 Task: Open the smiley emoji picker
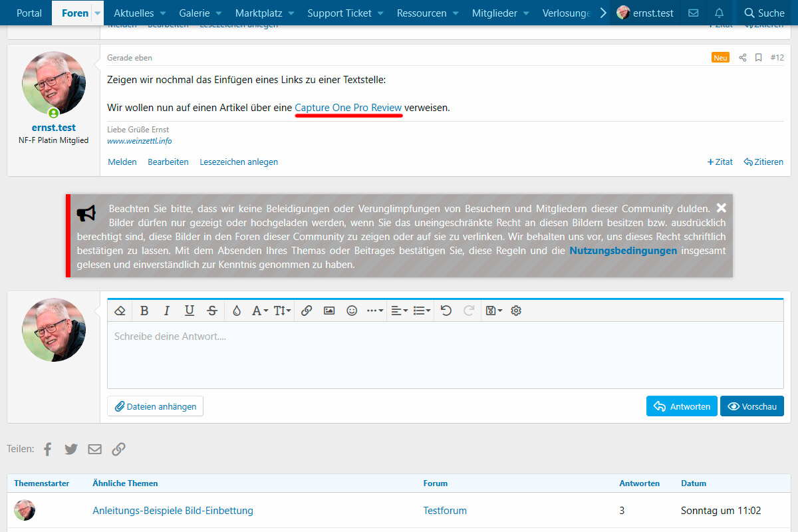pos(352,311)
